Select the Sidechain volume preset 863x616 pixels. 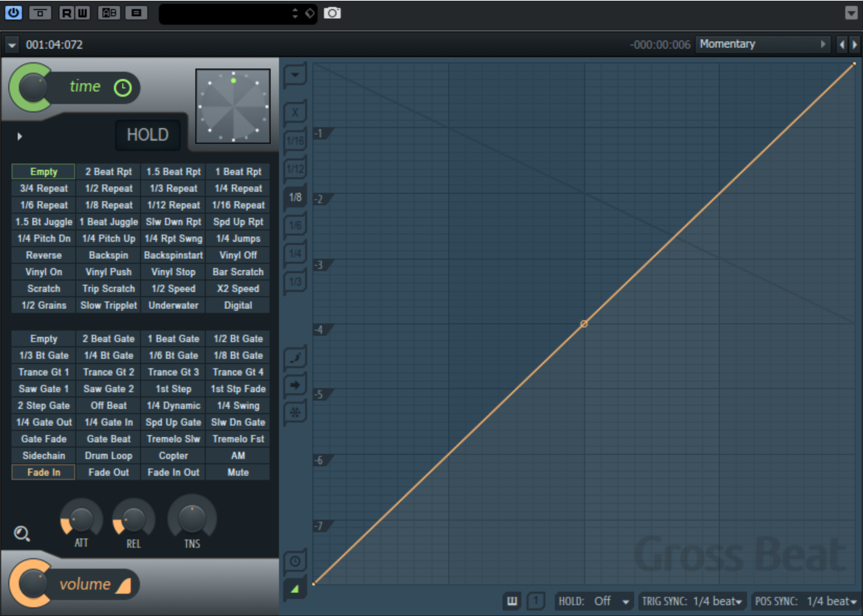coord(43,456)
